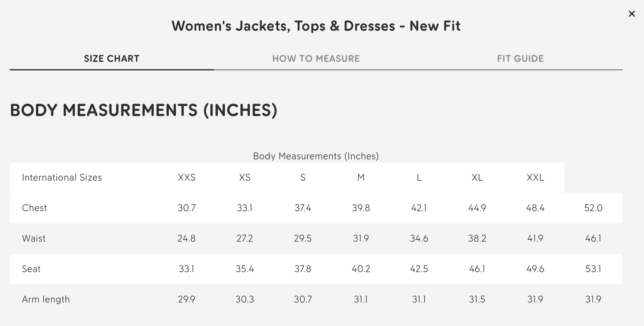Switch to the How To Measure tab
Image resolution: width=644 pixels, height=326 pixels.
[x=316, y=59]
